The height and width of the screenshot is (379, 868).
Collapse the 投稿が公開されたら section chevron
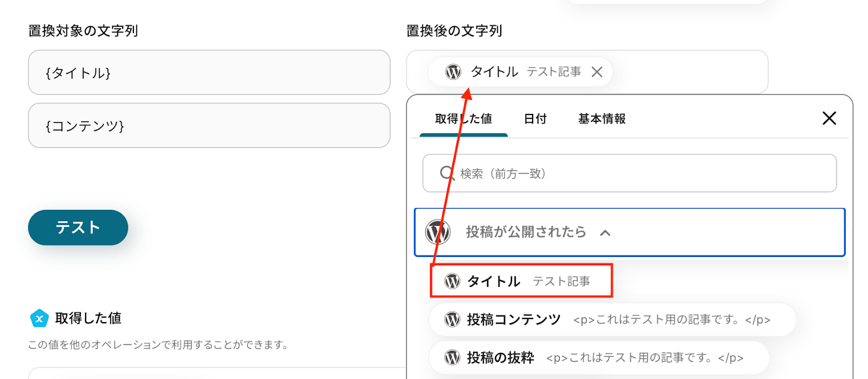click(605, 233)
